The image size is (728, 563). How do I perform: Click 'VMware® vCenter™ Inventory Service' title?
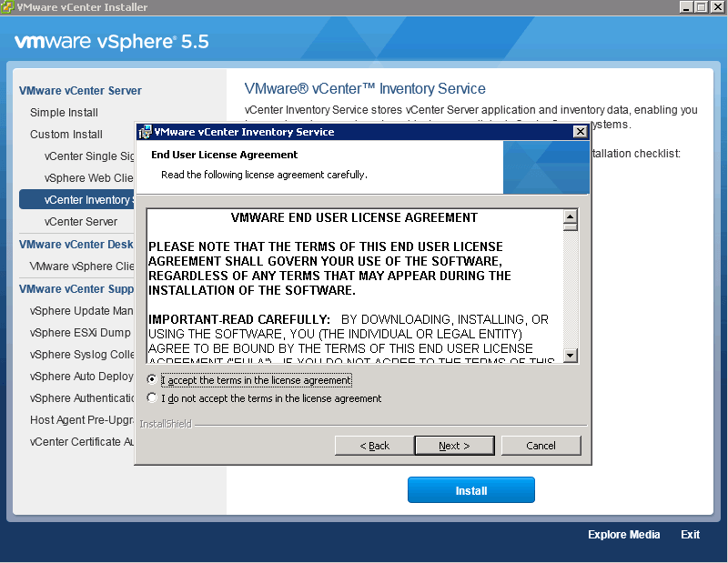pos(365,88)
